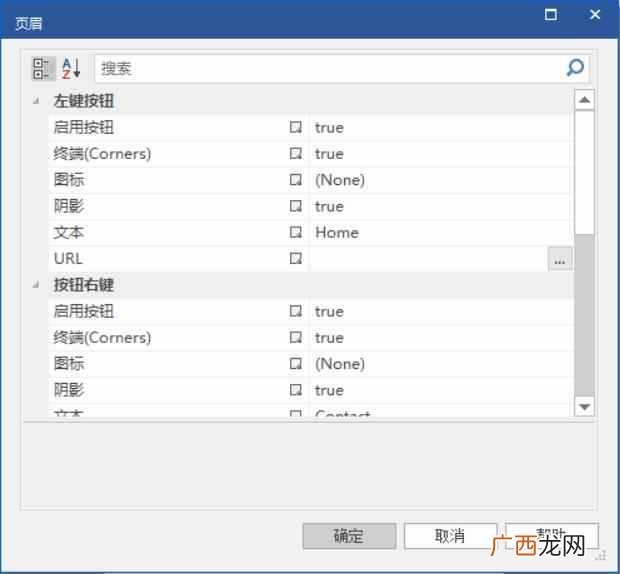Select the 启用按钮 label under 左键按钮
This screenshot has width=620, height=574.
click(x=83, y=127)
